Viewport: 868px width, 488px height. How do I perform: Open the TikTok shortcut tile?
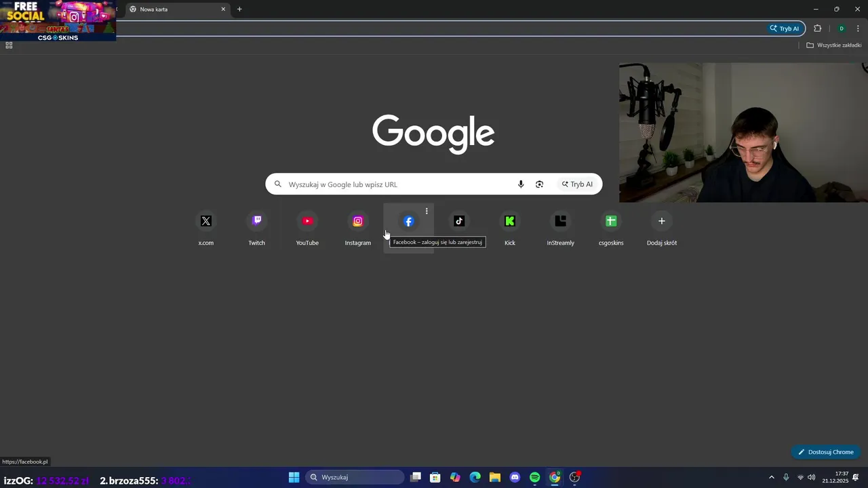pos(459,221)
